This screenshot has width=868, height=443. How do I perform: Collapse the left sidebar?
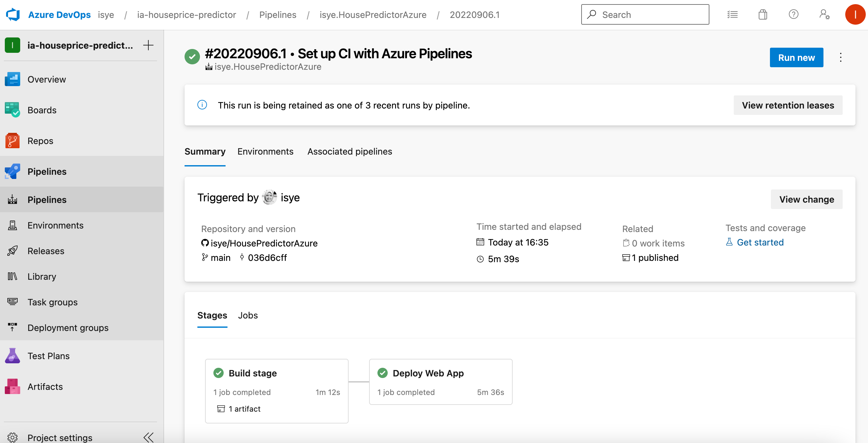point(148,437)
